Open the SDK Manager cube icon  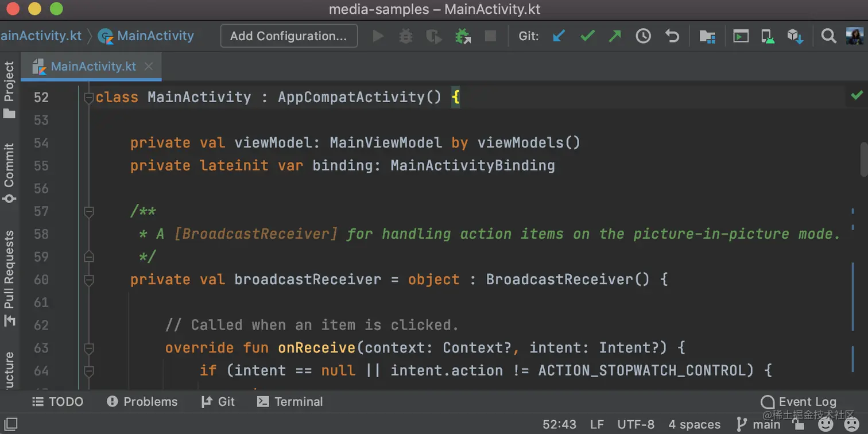pos(795,37)
